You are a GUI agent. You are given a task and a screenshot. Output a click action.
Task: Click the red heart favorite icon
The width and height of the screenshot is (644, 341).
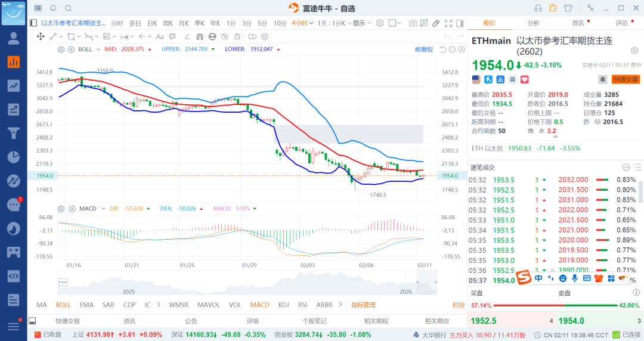pyautogui.click(x=525, y=79)
